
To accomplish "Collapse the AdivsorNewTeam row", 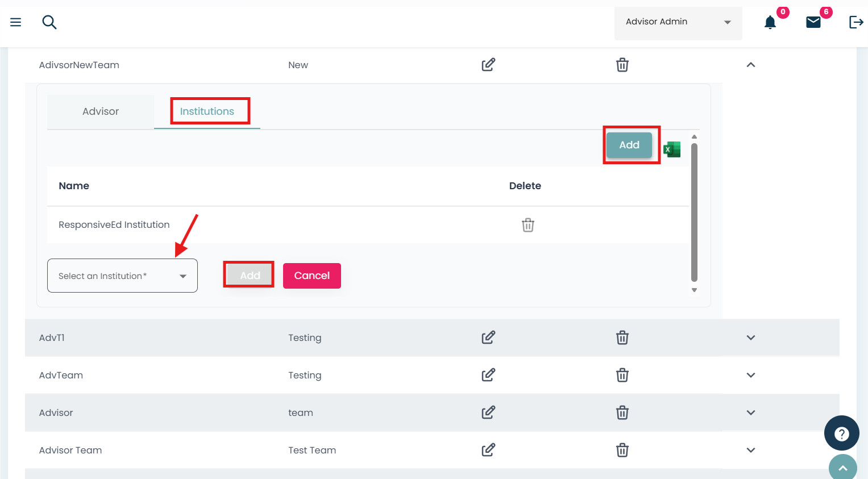I will tap(750, 65).
